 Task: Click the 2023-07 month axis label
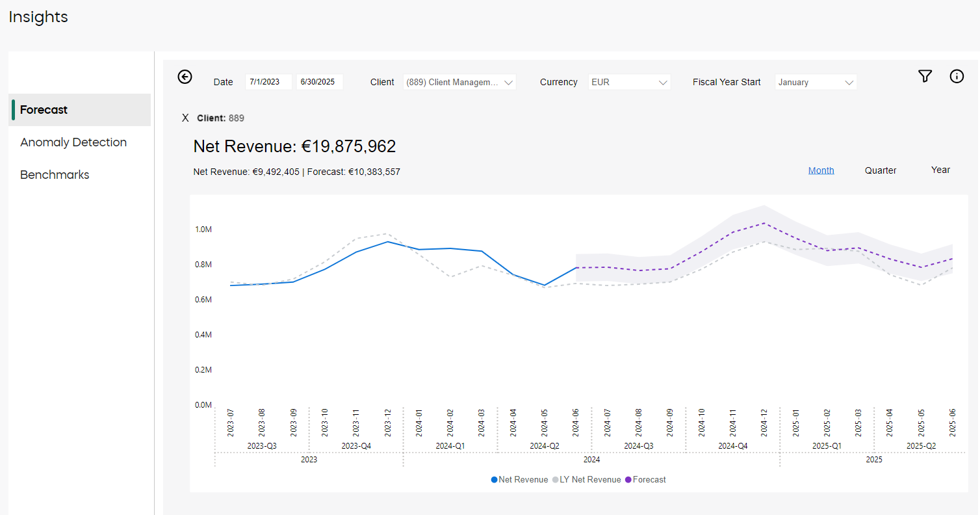pyautogui.click(x=231, y=423)
